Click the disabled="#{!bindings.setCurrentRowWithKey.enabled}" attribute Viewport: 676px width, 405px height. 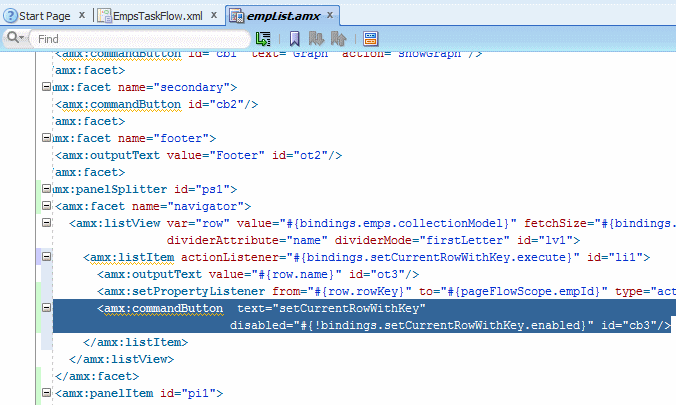[412, 325]
